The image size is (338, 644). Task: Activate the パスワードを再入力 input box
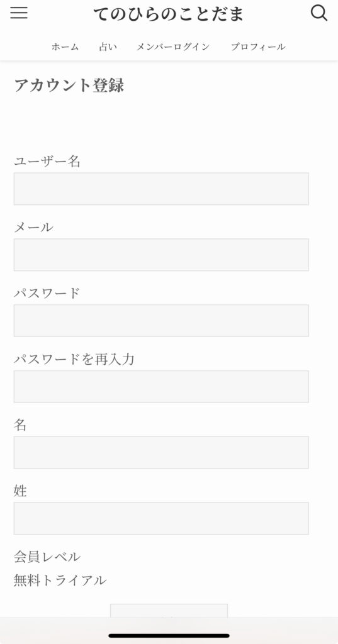point(161,387)
